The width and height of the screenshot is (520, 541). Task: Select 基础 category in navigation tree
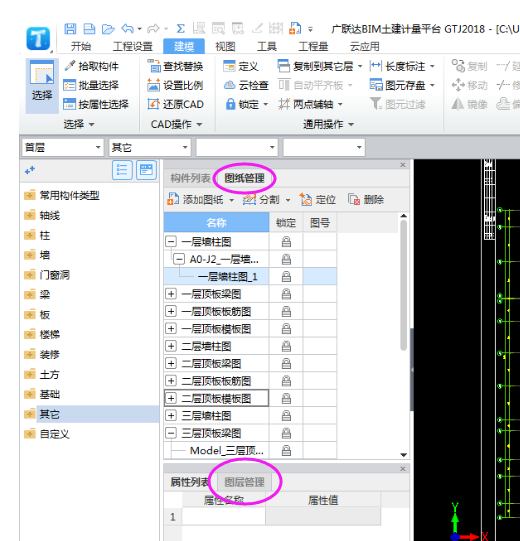pyautogui.click(x=49, y=394)
